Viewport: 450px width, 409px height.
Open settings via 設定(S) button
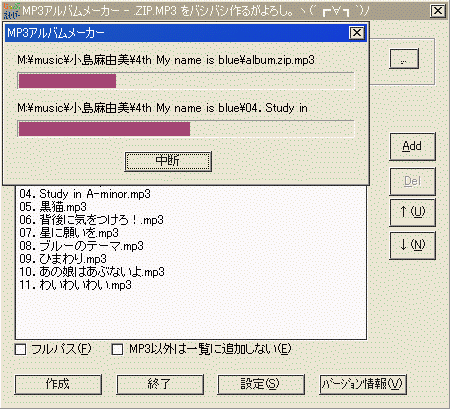coord(261,384)
